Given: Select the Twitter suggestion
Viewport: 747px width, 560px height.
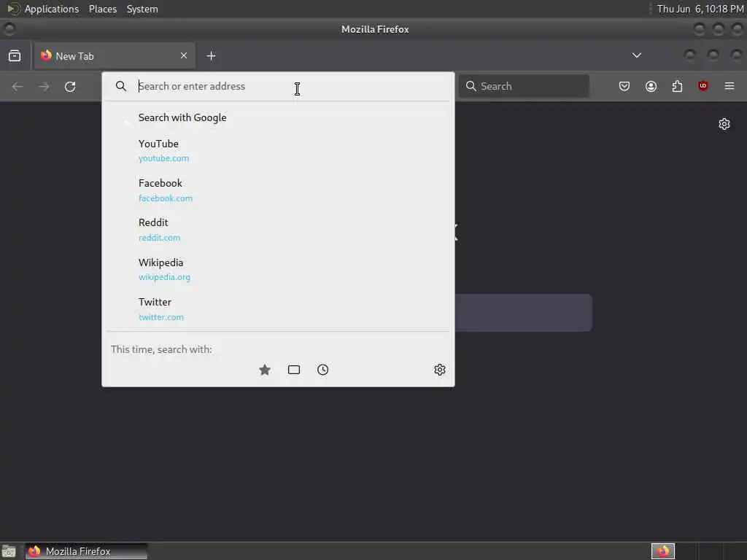Looking at the screenshot, I should pos(278,309).
